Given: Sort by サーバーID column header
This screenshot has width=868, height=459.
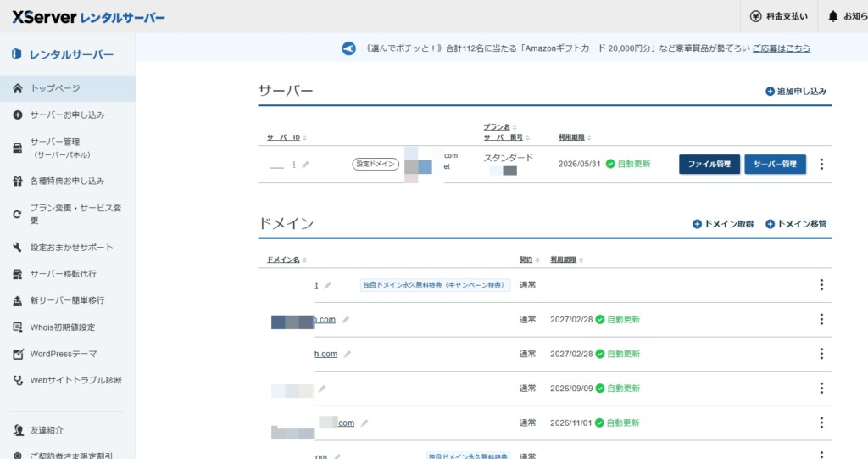Looking at the screenshot, I should pyautogui.click(x=287, y=137).
